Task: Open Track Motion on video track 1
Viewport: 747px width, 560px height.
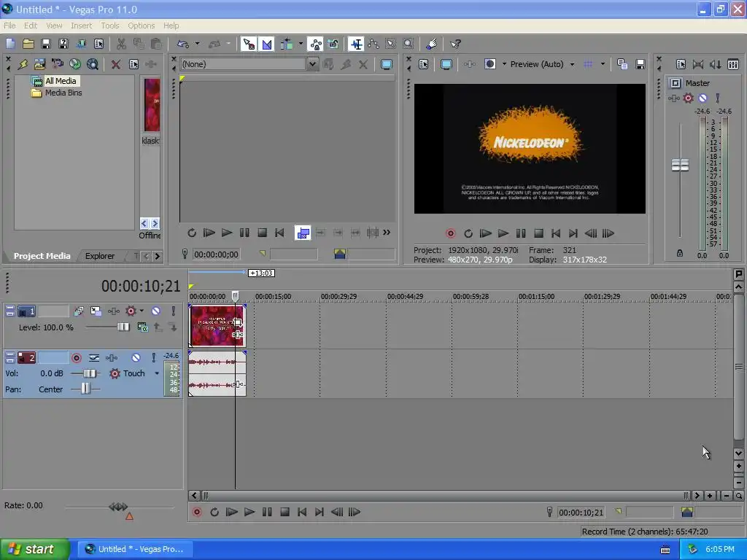Action: (96, 311)
